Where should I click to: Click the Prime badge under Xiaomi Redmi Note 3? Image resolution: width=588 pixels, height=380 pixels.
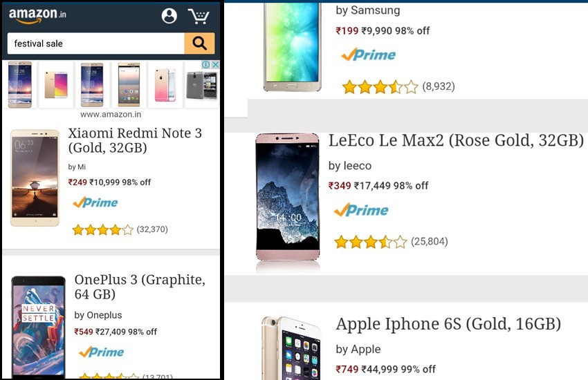tap(95, 202)
